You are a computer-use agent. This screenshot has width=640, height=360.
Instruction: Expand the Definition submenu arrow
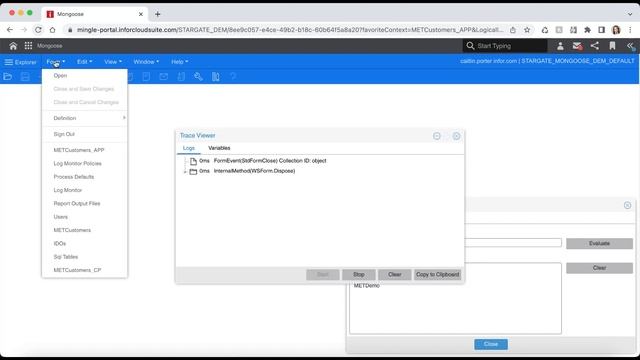pyautogui.click(x=124, y=118)
